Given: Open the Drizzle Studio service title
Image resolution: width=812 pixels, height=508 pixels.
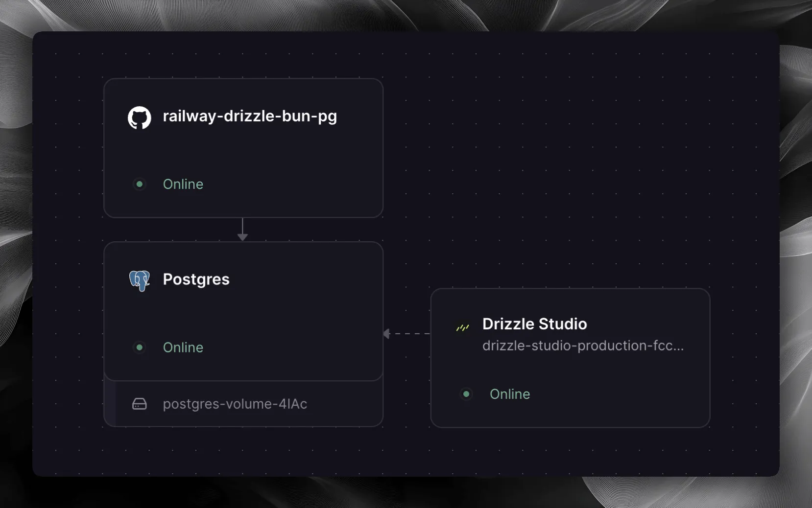Looking at the screenshot, I should [x=534, y=324].
